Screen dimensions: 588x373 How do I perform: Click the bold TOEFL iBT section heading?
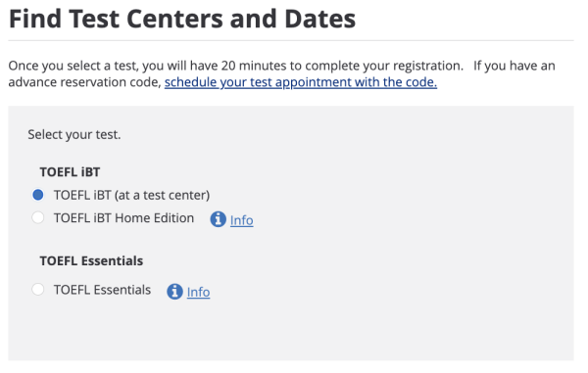tap(70, 172)
